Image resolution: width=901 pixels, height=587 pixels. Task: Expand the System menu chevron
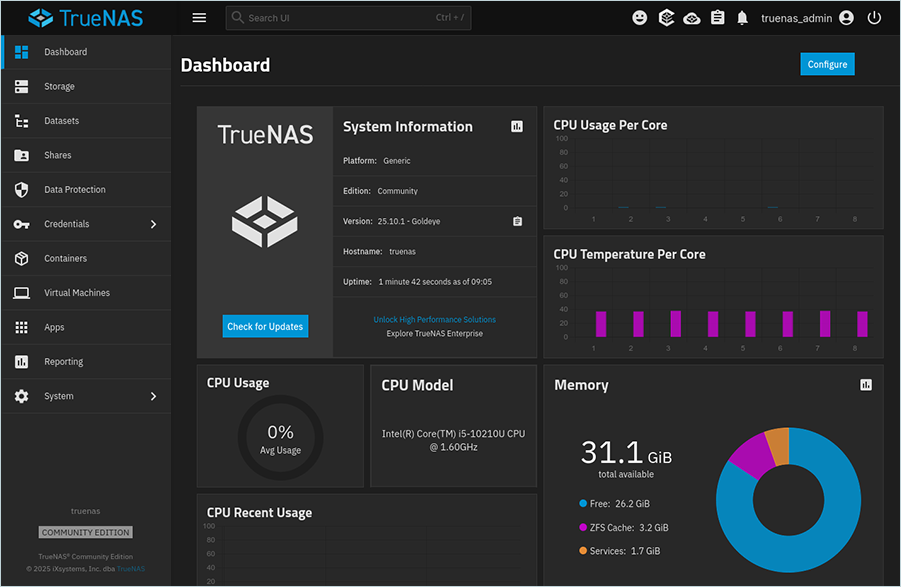[x=153, y=396]
